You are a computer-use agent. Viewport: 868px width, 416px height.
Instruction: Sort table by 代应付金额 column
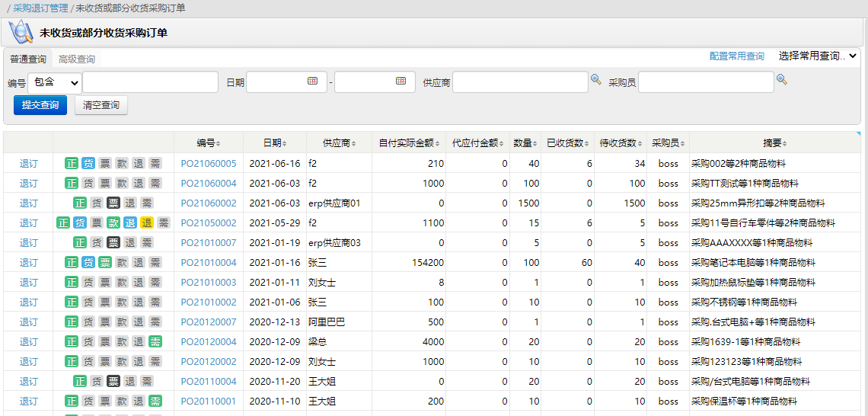click(x=477, y=143)
